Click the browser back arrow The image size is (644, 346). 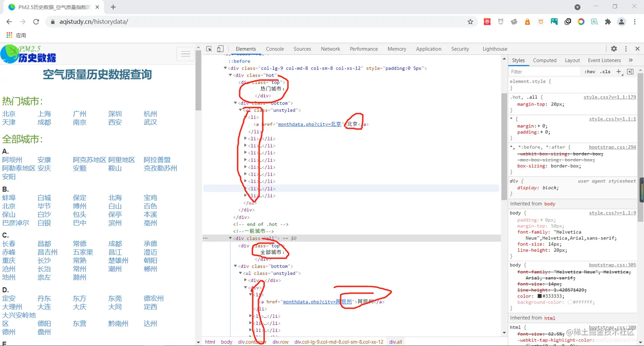point(9,22)
